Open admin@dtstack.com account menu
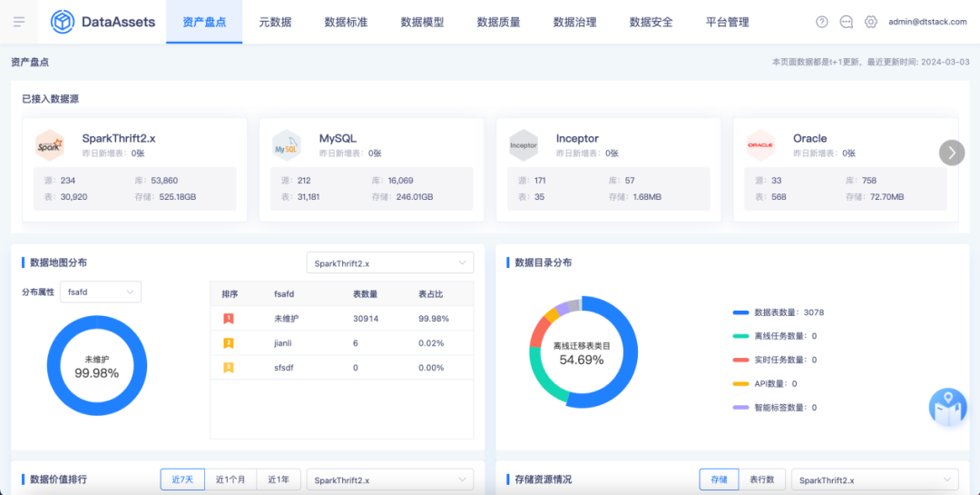 pos(927,22)
